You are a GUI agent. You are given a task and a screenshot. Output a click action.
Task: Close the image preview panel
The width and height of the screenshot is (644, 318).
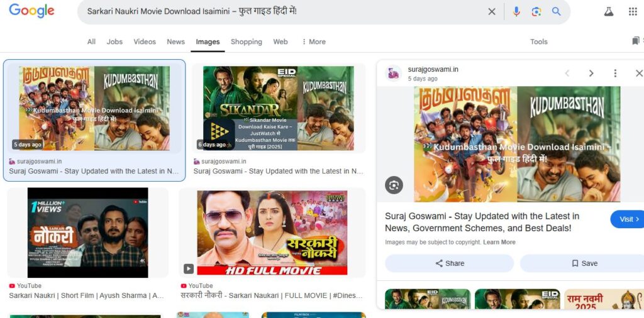[639, 74]
